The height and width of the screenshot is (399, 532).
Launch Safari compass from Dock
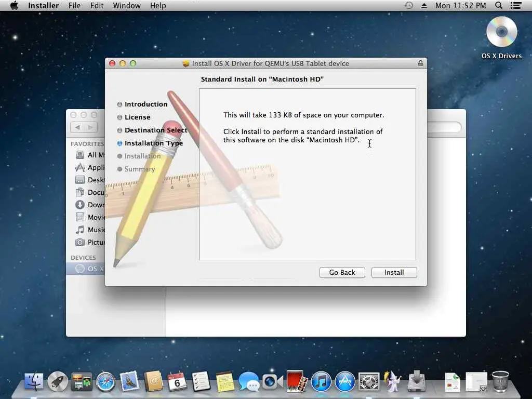point(105,381)
